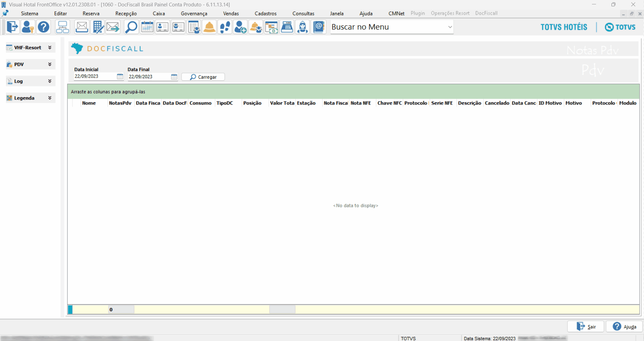Open the Recepção menu

tap(126, 13)
